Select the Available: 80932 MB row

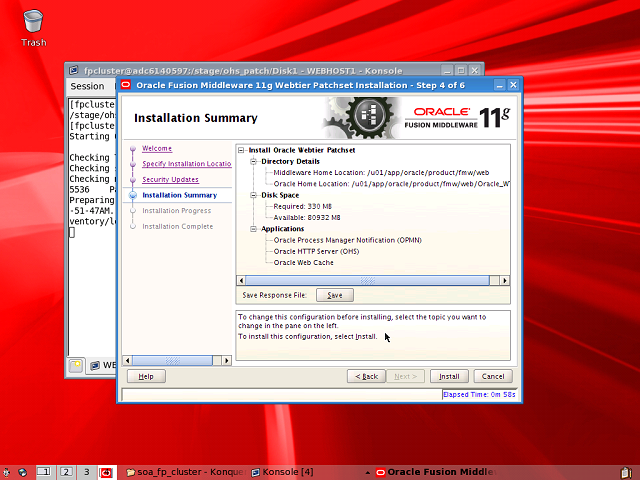pos(307,218)
